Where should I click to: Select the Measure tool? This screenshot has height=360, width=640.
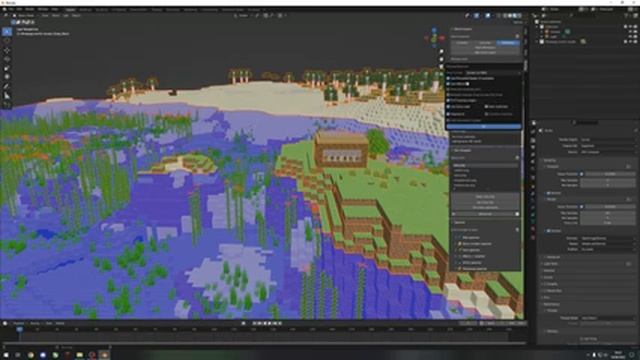[7, 96]
